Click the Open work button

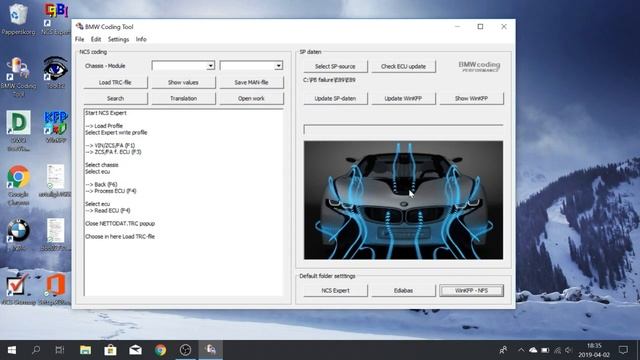pyautogui.click(x=251, y=98)
